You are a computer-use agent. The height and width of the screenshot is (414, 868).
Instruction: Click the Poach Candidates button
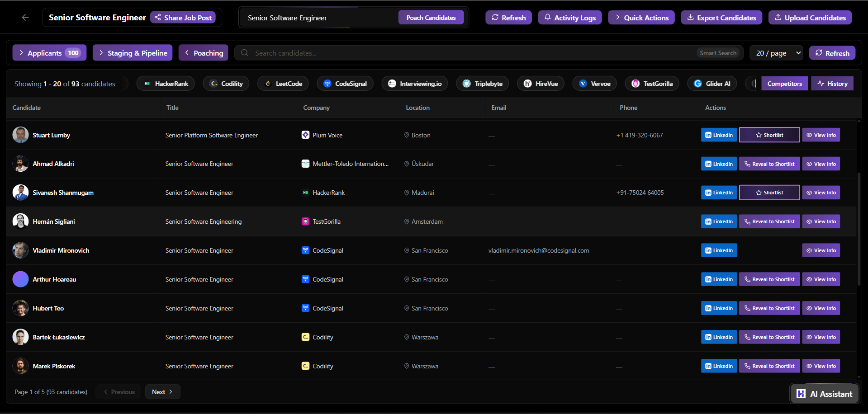[431, 18]
